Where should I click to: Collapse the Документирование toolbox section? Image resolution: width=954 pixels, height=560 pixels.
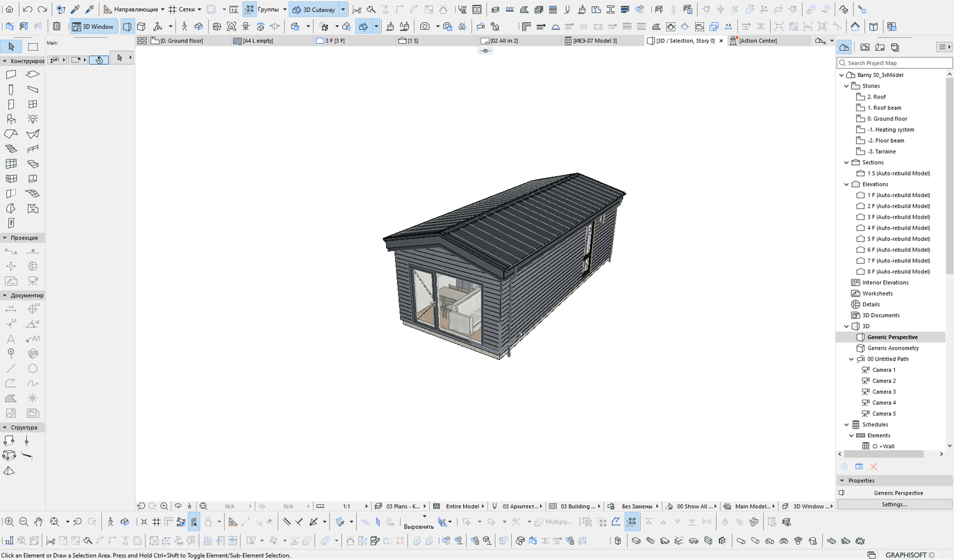[4, 296]
